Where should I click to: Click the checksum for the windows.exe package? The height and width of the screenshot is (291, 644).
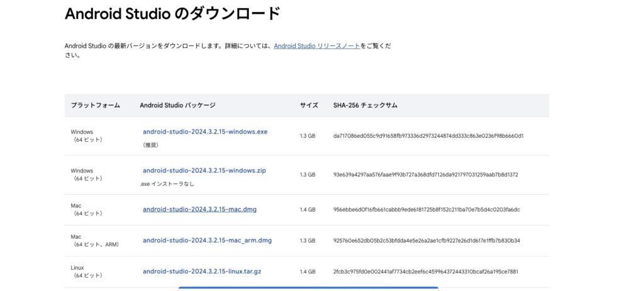(428, 135)
